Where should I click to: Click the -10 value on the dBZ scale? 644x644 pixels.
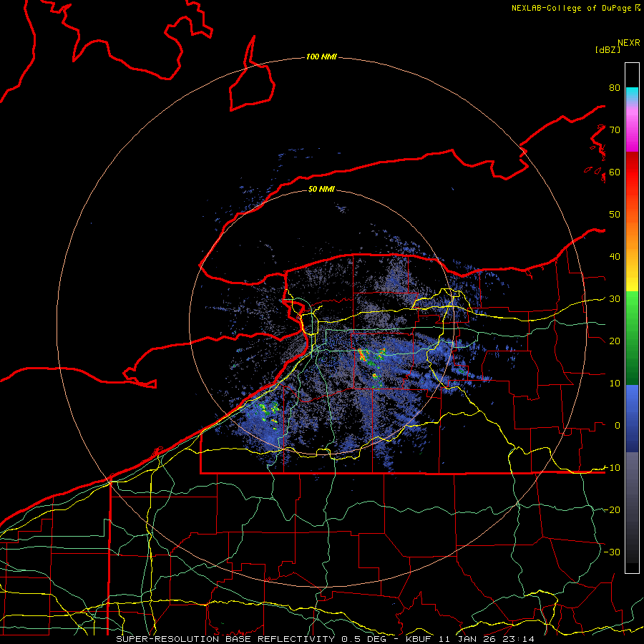pos(612,467)
